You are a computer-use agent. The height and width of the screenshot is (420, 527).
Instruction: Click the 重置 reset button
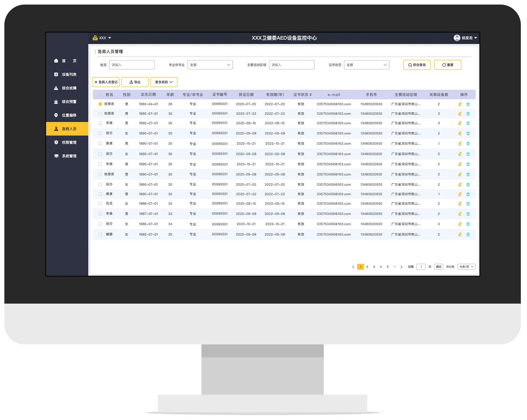tap(448, 65)
